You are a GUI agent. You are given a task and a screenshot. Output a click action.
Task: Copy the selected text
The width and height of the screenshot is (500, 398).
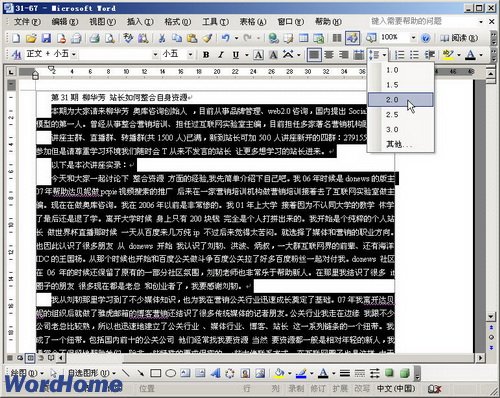pos(177,38)
